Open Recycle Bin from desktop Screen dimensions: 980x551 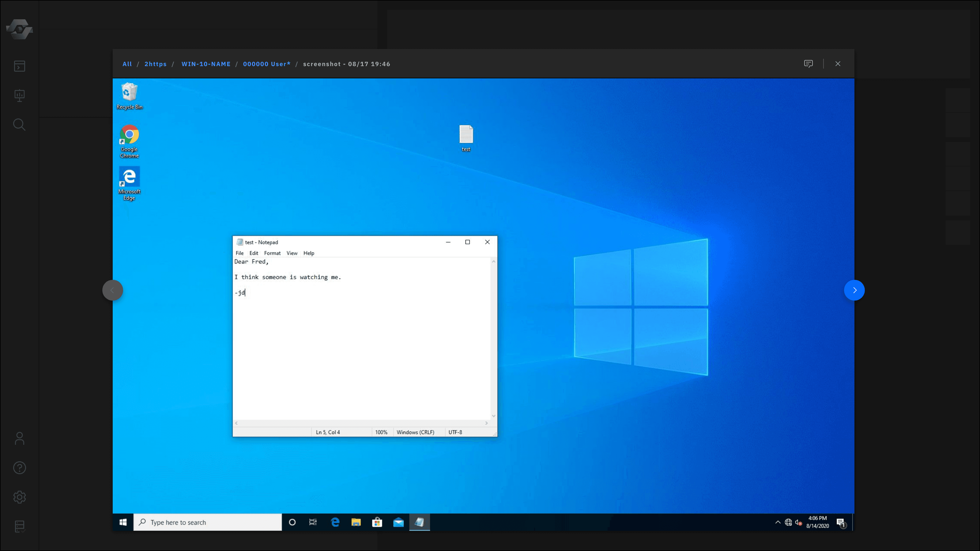pyautogui.click(x=129, y=94)
